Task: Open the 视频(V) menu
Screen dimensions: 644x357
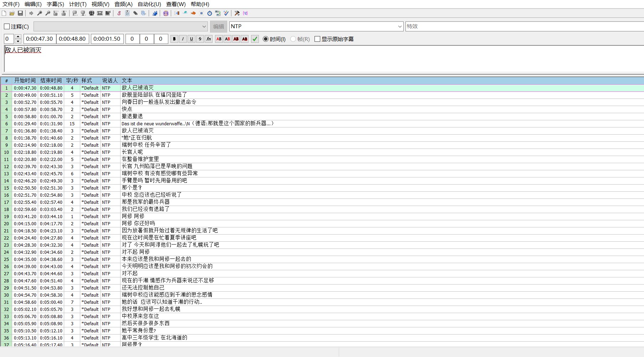Action: [x=100, y=4]
